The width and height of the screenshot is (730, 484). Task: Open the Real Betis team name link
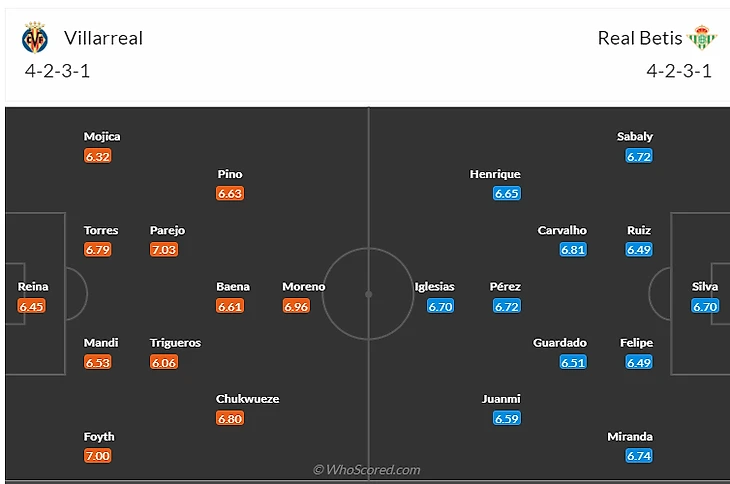[640, 39]
